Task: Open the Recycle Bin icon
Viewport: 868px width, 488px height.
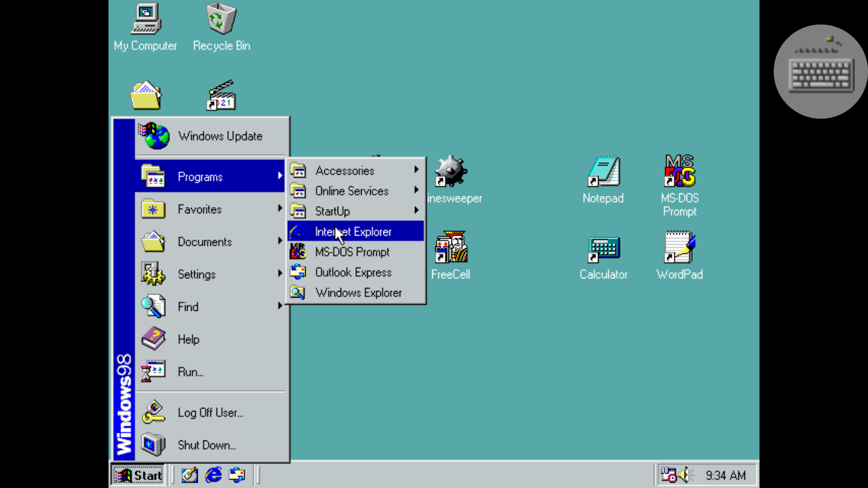Action: (x=221, y=20)
